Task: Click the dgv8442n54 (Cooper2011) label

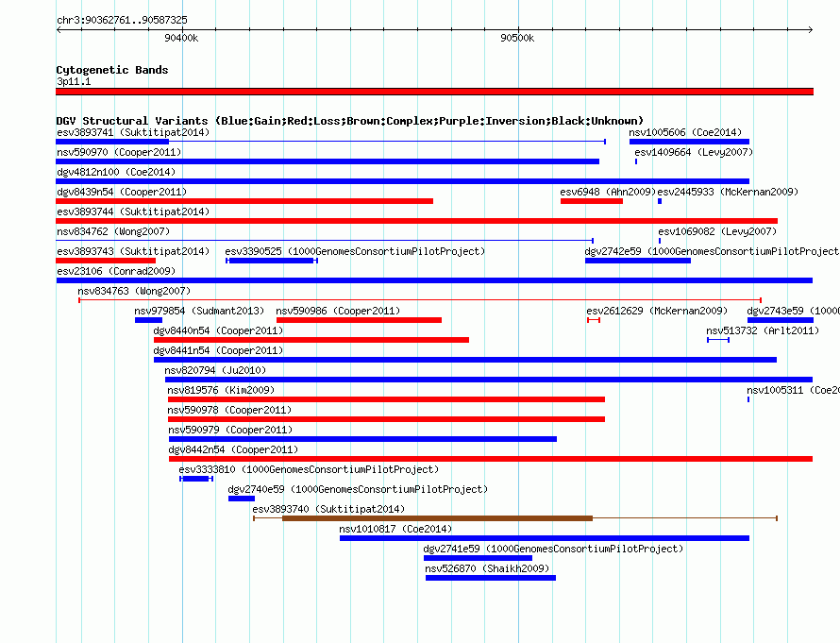Action: tap(233, 449)
